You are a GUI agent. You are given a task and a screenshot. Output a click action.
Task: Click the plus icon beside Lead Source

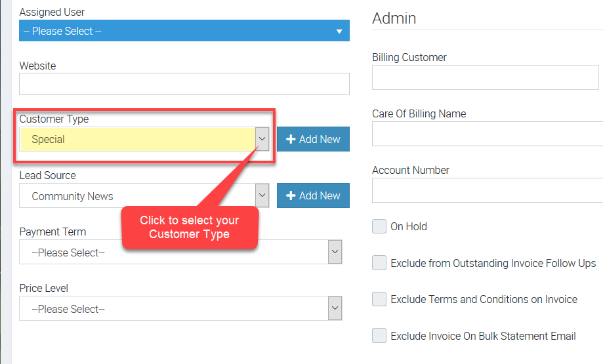291,195
